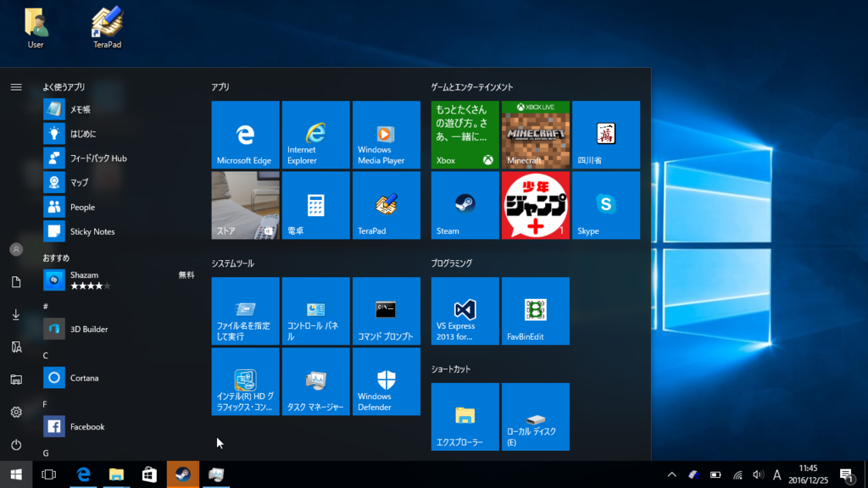
Task: Click the Power button in Start sidebar
Action: click(x=16, y=444)
